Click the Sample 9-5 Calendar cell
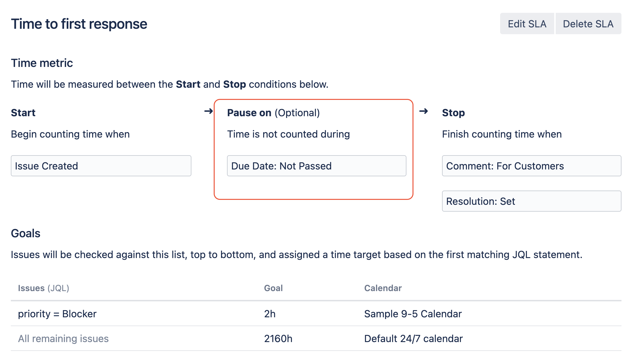Viewport: 634px width, 364px height. [413, 314]
